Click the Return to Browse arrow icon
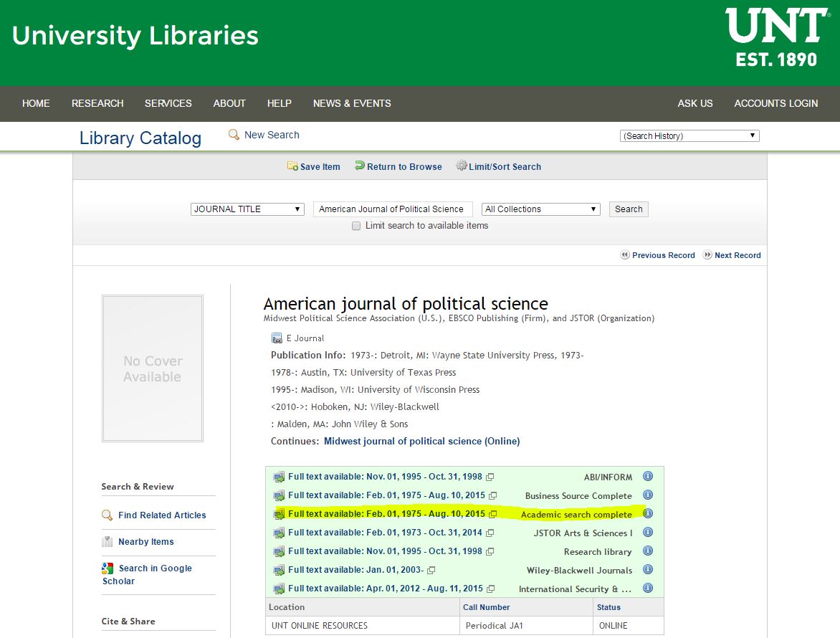The height and width of the screenshot is (638, 840). click(360, 166)
